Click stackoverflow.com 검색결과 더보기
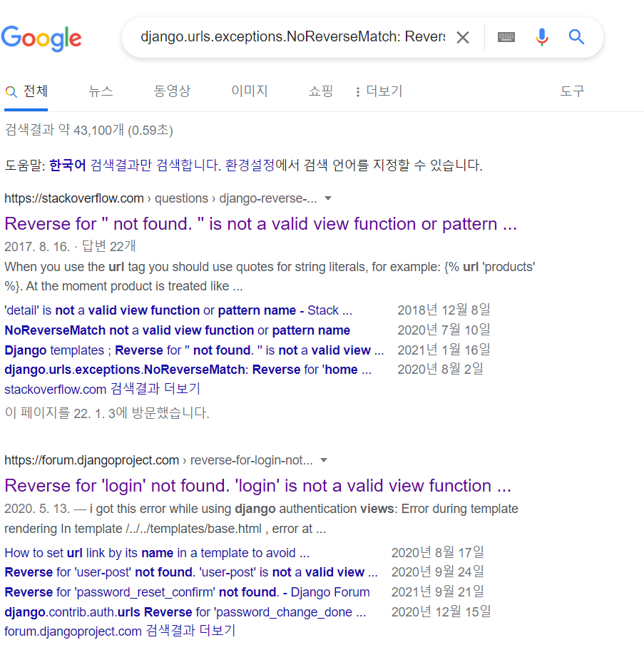 103,389
